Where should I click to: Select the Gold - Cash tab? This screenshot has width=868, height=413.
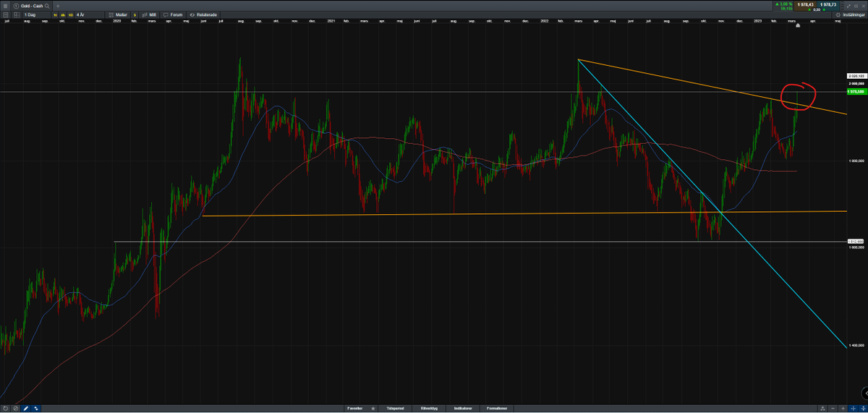32,6
